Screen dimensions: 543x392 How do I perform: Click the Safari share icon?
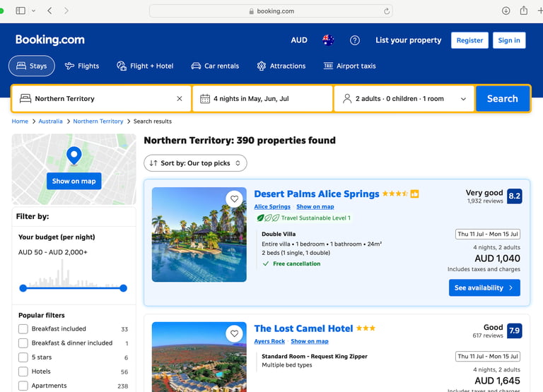pos(524,11)
